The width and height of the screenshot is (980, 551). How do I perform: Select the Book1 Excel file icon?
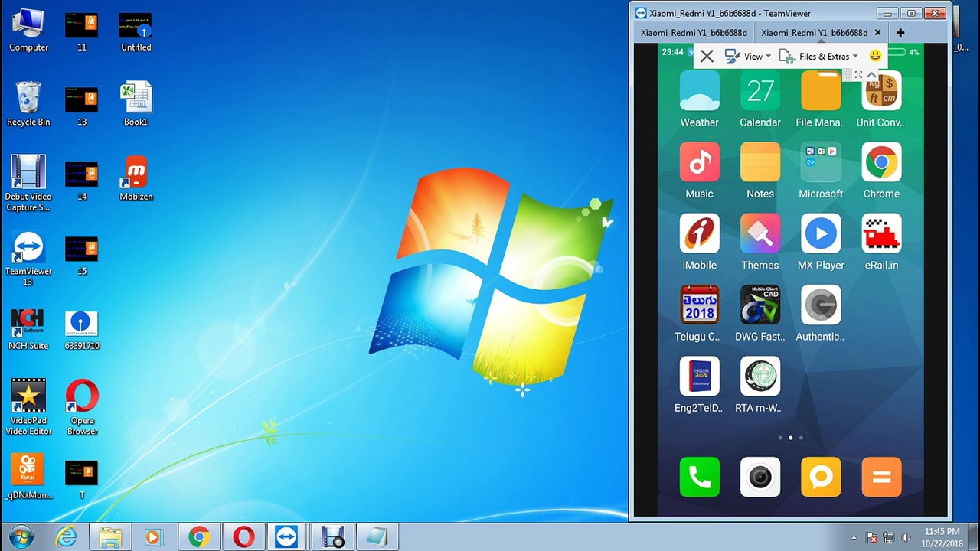(136, 104)
